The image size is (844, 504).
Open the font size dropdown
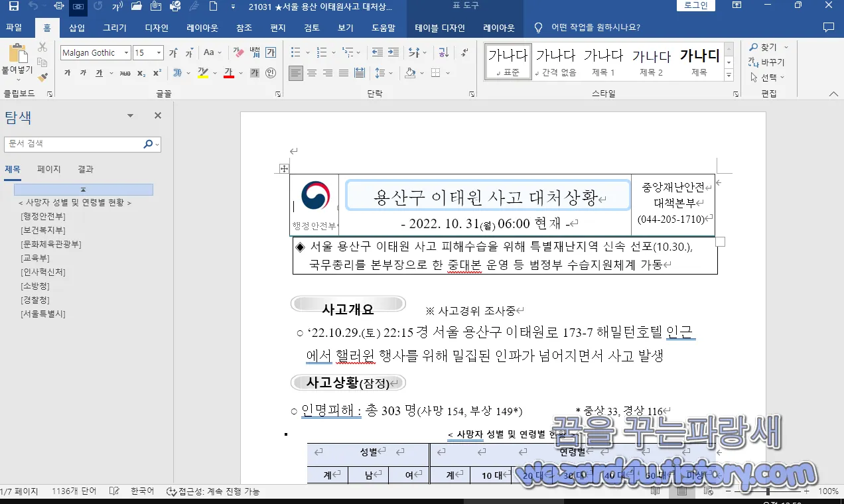click(x=159, y=53)
